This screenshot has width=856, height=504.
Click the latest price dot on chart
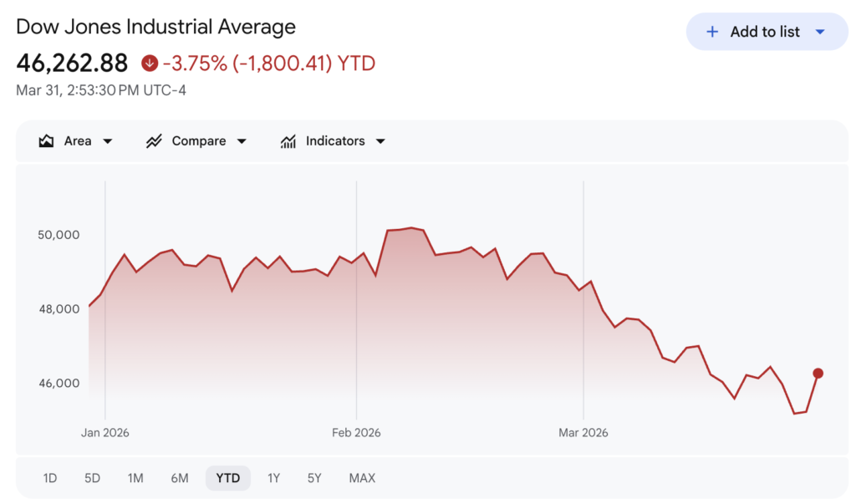coord(818,374)
